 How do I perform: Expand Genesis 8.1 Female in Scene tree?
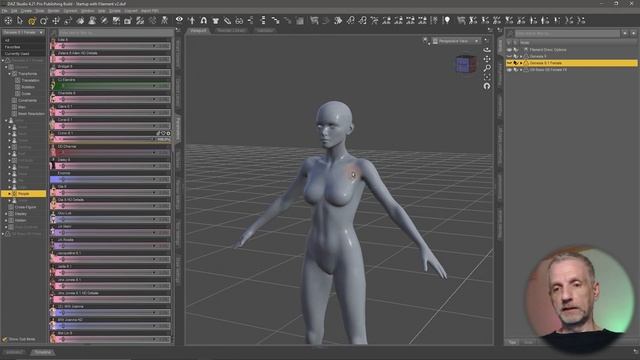point(521,63)
